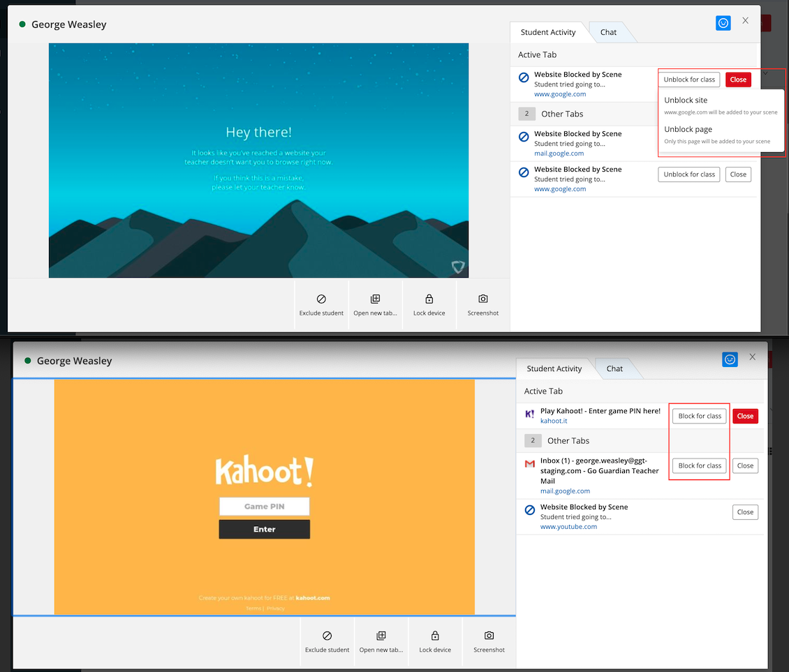Screen dimensions: 789x672
Task: Lock device in the Kahoot window
Action: (x=435, y=642)
